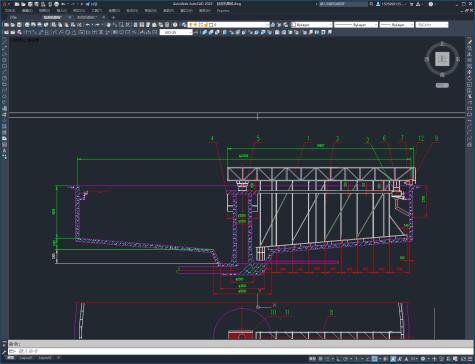Select Circle tool in left Draw toolbar
Viewport: 475px width, 364px height.
[x=4, y=79]
